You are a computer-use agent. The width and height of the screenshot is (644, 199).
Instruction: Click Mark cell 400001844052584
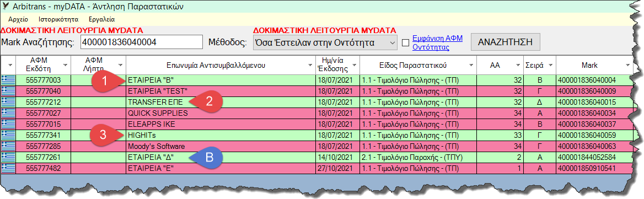coord(594,157)
